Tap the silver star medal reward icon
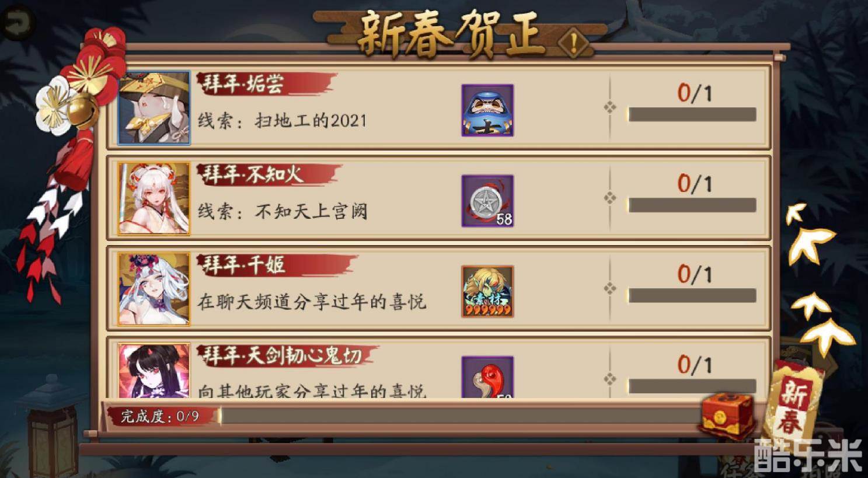The width and height of the screenshot is (868, 478). (487, 201)
